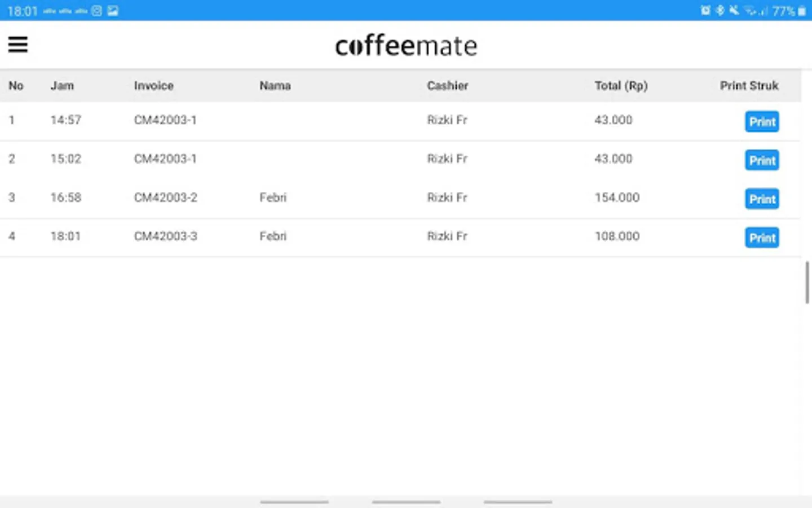Click the Total (Rp) column header
This screenshot has width=812, height=508.
pyautogui.click(x=621, y=86)
